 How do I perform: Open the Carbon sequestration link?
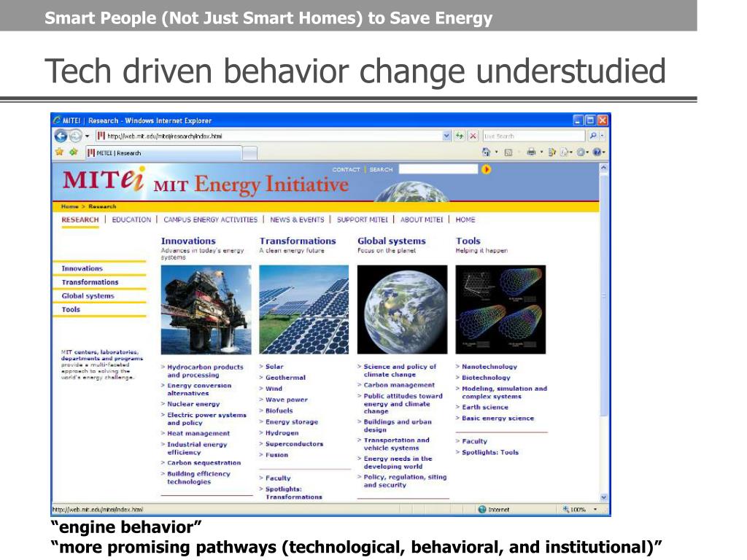pyautogui.click(x=204, y=463)
